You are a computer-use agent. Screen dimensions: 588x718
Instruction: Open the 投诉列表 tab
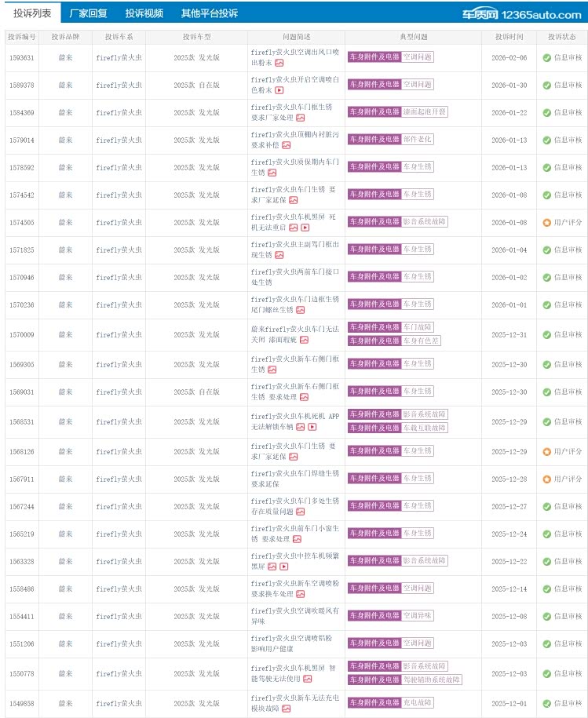point(32,13)
